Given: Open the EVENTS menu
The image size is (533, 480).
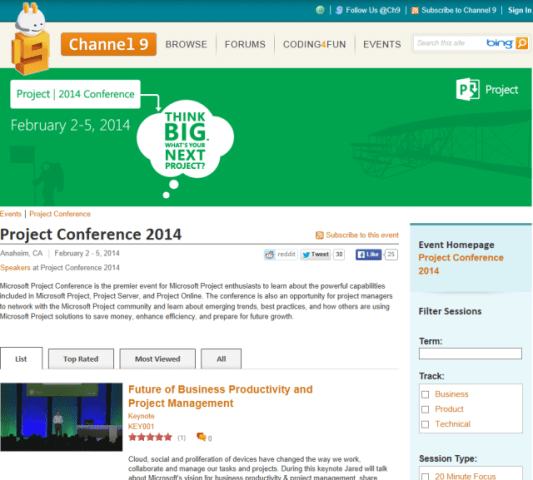Looking at the screenshot, I should tap(382, 45).
